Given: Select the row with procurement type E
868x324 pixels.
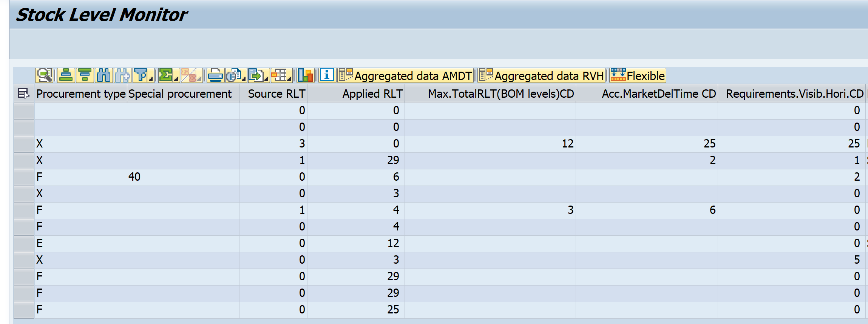Looking at the screenshot, I should tap(24, 243).
